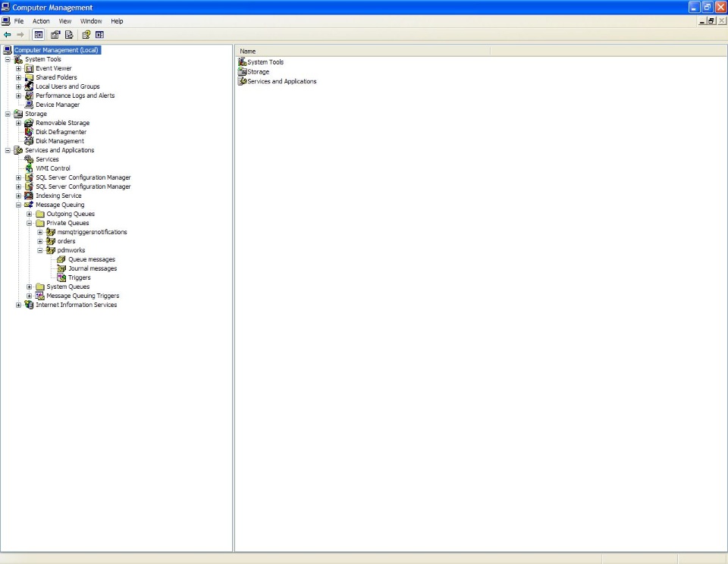Viewport: 728px width, 564px height.
Task: Open the Properties toolbar icon
Action: pyautogui.click(x=55, y=35)
